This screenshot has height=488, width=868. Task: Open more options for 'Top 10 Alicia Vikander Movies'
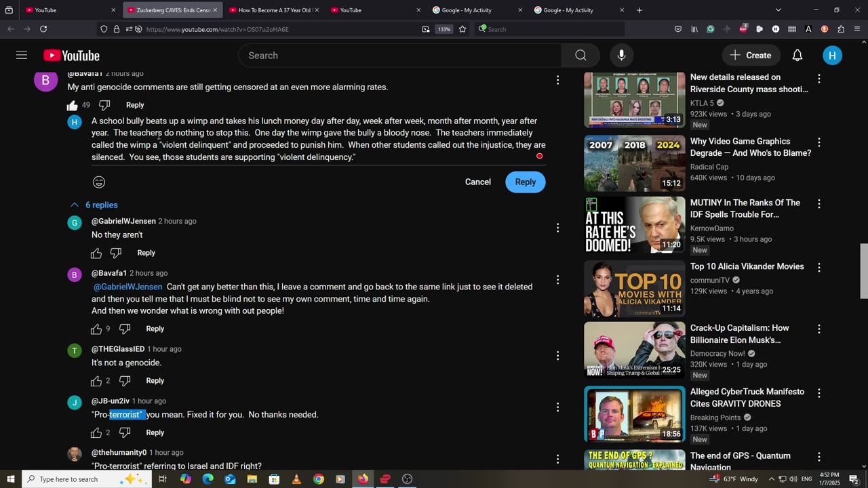tap(819, 268)
